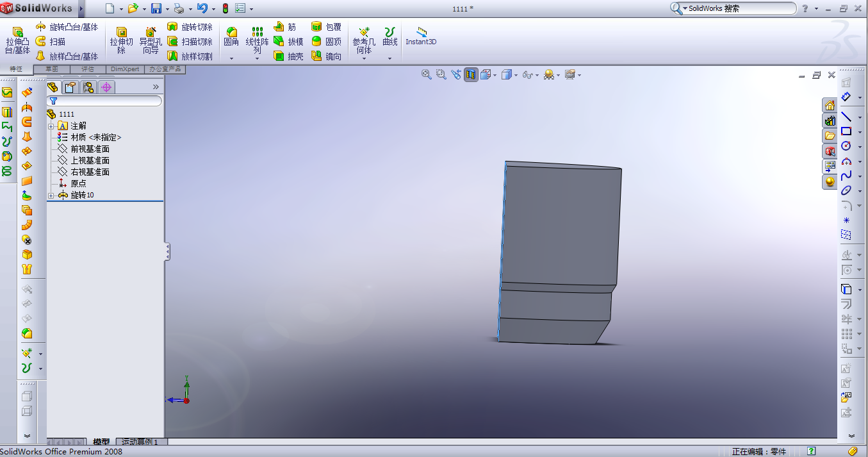Open the Design Library pane
Image resolution: width=868 pixels, height=457 pixels.
coord(830,121)
